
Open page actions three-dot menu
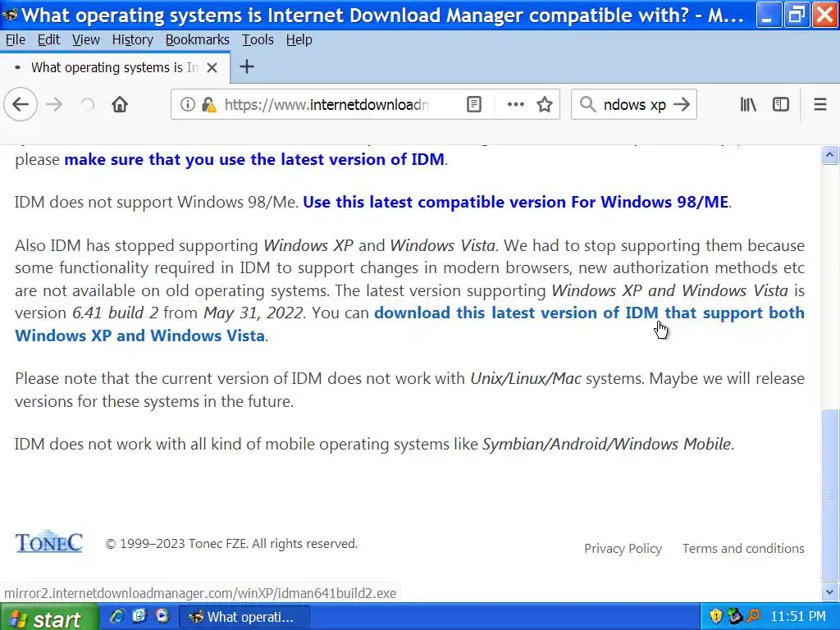pyautogui.click(x=515, y=104)
